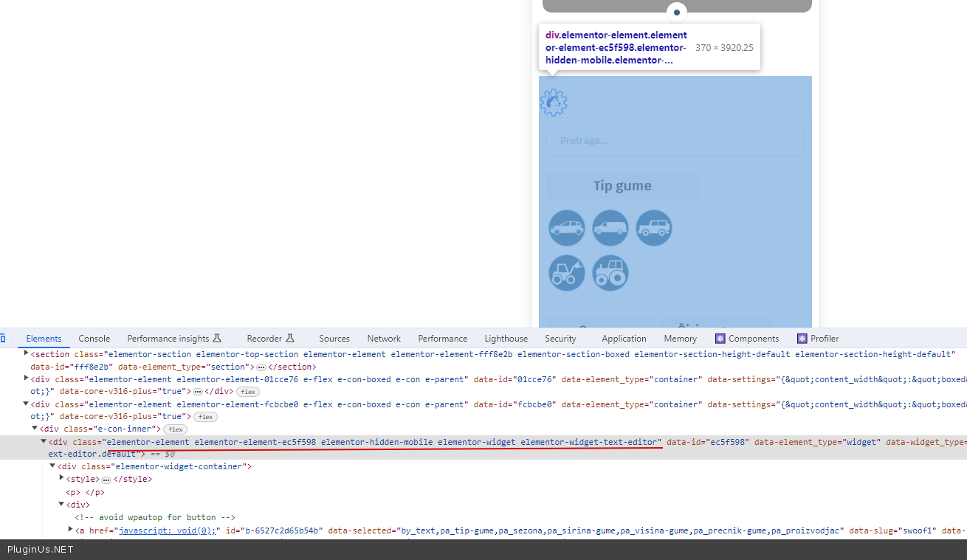Click the husky gear filter icon

pyautogui.click(x=554, y=102)
